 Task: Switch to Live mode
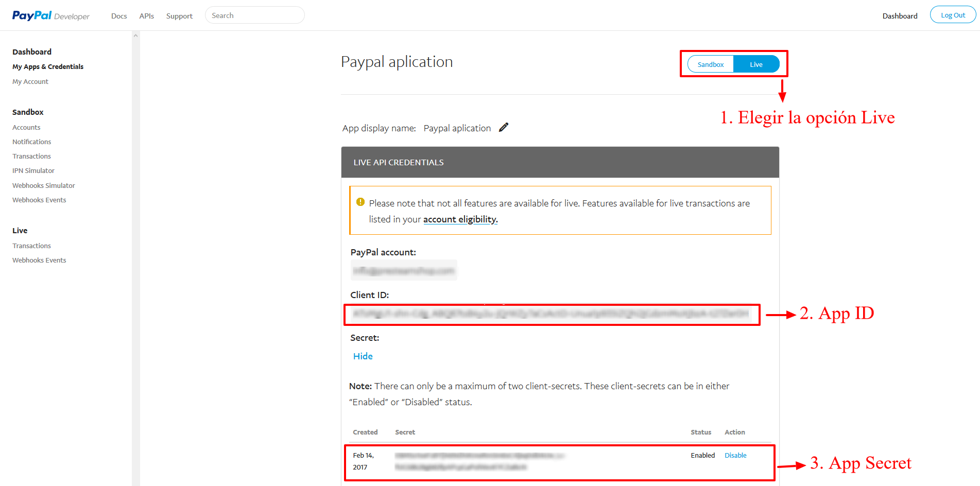(x=756, y=64)
